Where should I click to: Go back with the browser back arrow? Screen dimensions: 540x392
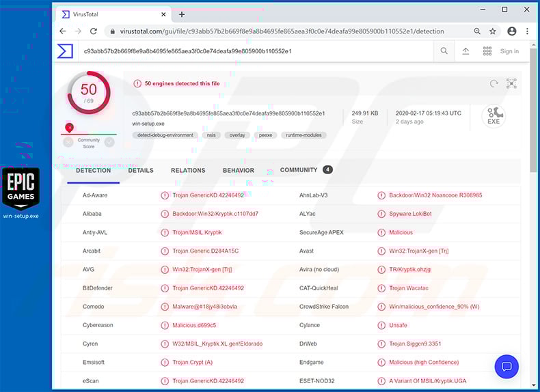point(62,31)
